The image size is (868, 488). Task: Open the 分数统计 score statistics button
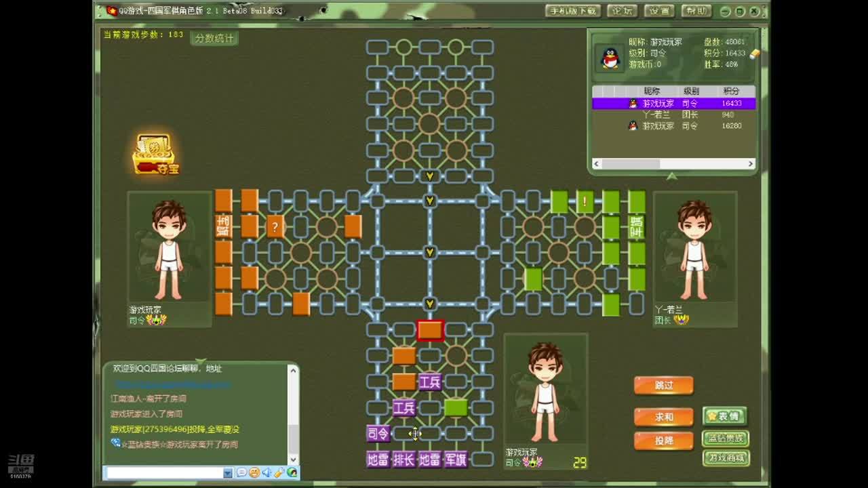214,39
